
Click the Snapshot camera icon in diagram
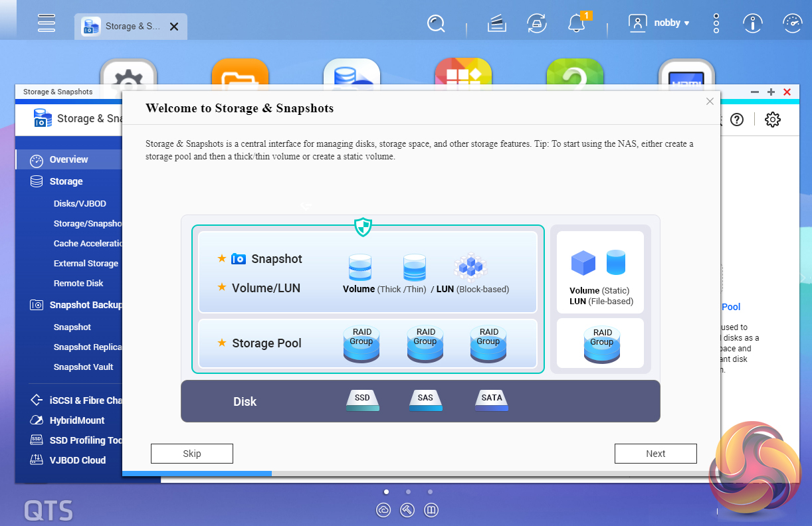click(x=239, y=259)
